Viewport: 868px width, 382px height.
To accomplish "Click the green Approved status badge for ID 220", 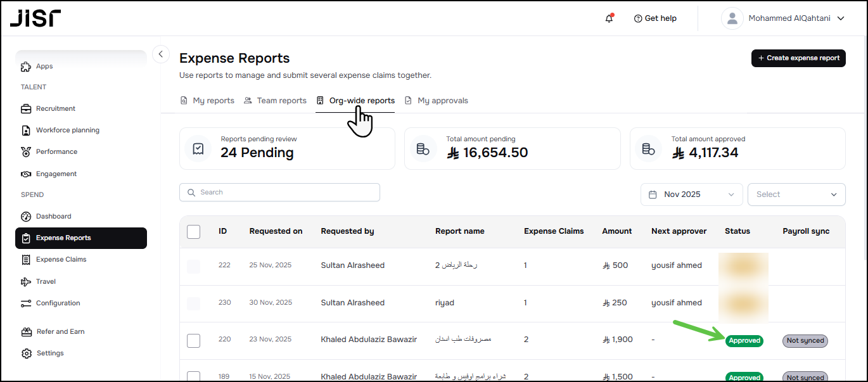I will (744, 341).
